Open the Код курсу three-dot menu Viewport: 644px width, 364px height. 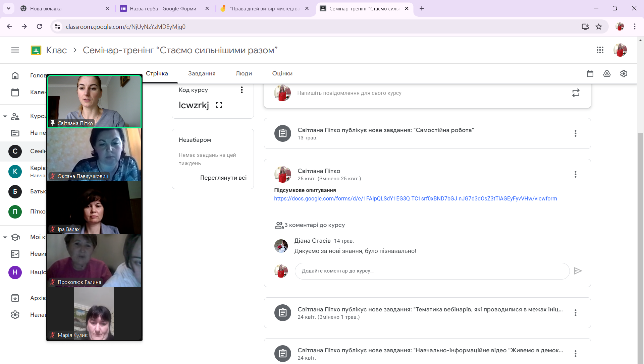click(241, 90)
